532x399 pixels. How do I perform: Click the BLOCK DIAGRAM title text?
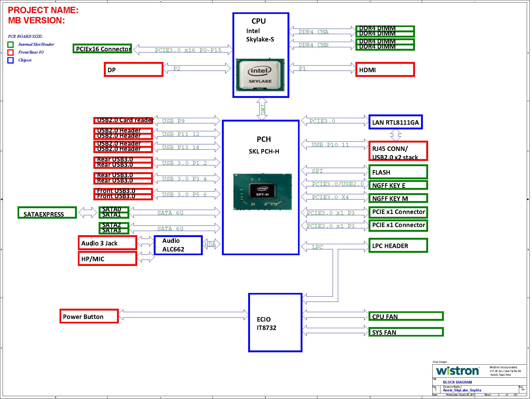coord(457,382)
